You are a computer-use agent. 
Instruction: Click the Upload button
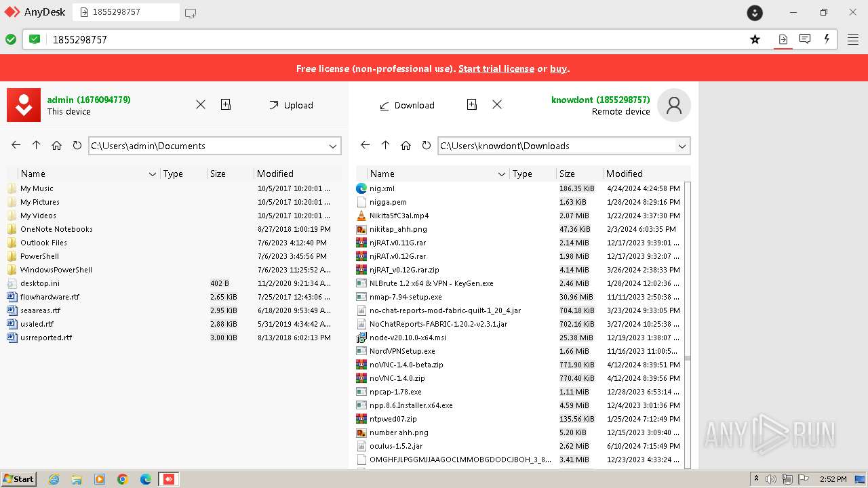pos(291,105)
